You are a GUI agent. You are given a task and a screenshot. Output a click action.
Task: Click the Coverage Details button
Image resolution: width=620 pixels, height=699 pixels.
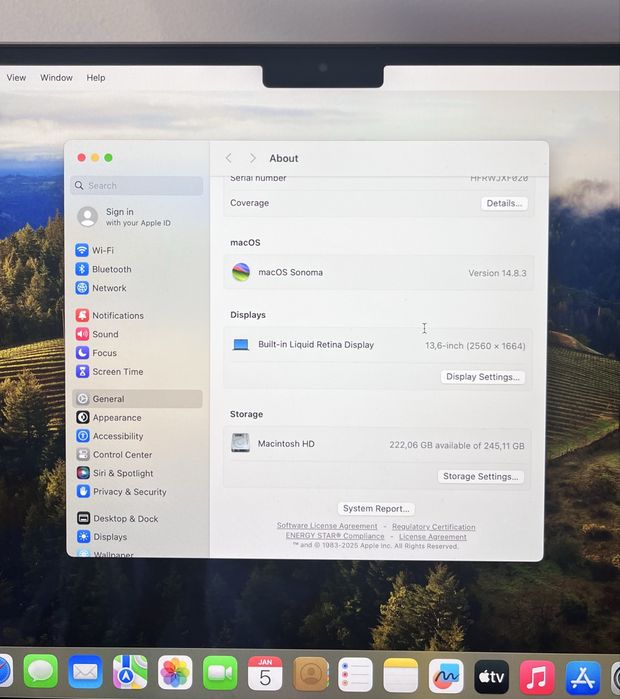point(504,203)
